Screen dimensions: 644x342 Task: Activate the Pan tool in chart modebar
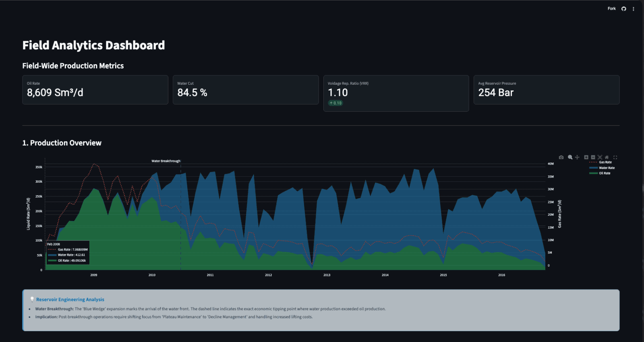(x=577, y=157)
